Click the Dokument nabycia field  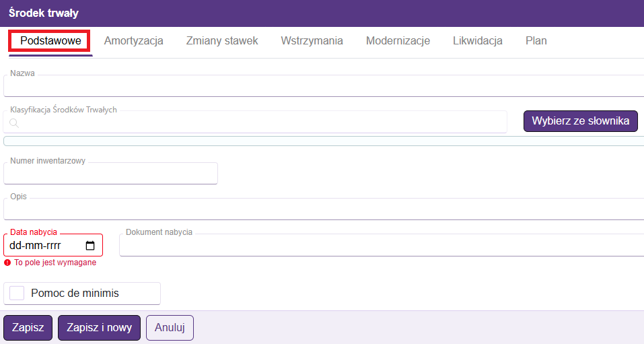(381, 246)
